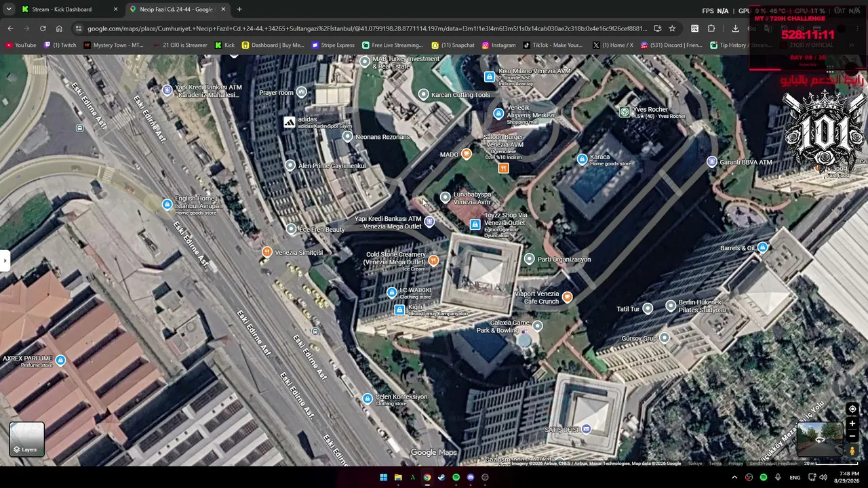Open the Kick bookmark
Viewport: 868px width, 488px height.
[x=224, y=45]
